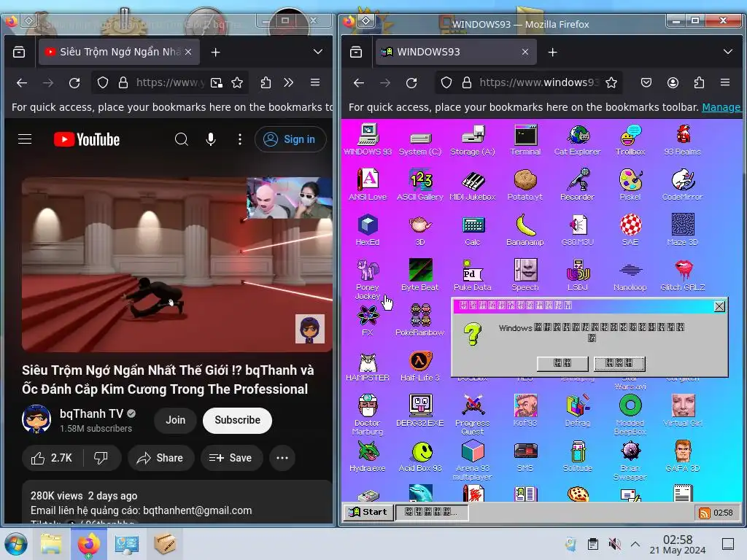747x560 pixels.
Task: Open the Nanoloop icon
Action: [x=630, y=275]
